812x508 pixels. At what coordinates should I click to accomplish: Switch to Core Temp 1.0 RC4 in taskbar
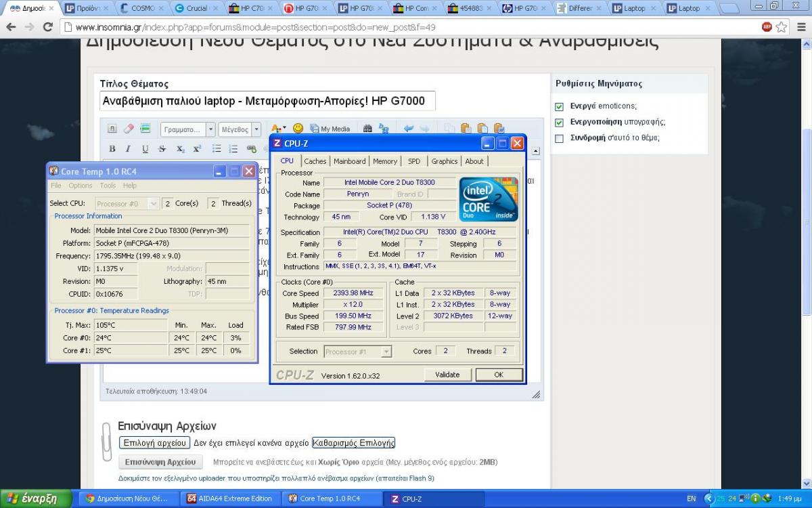click(332, 499)
